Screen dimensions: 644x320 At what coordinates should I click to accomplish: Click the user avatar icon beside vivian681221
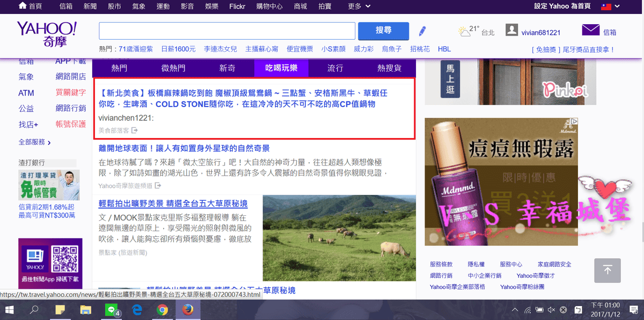[x=511, y=31]
